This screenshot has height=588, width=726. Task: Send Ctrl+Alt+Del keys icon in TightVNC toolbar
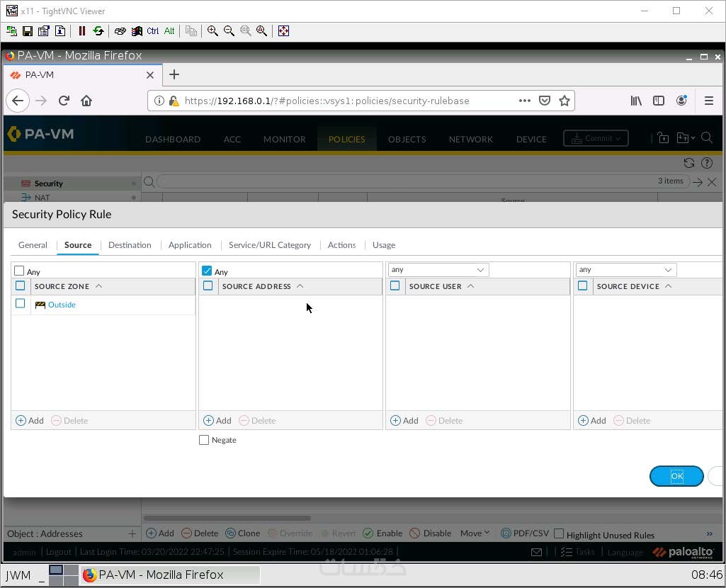pyautogui.click(x=120, y=31)
